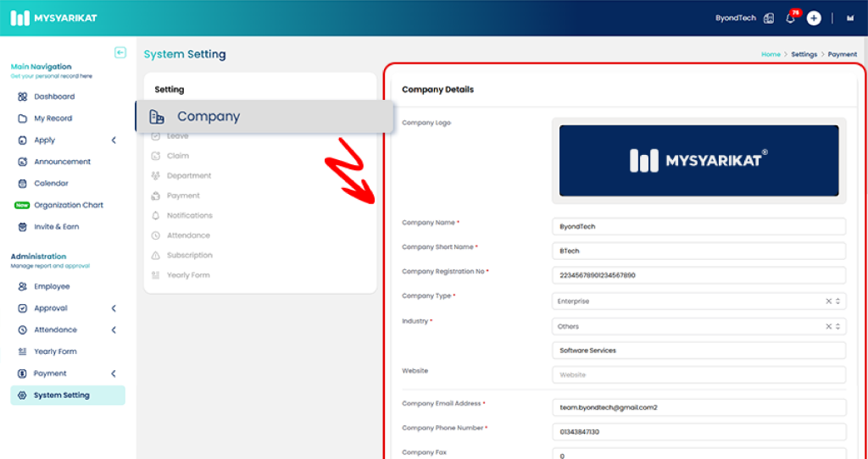Click the Approval checkmark icon
Viewport: 868px width, 459px height.
point(22,308)
